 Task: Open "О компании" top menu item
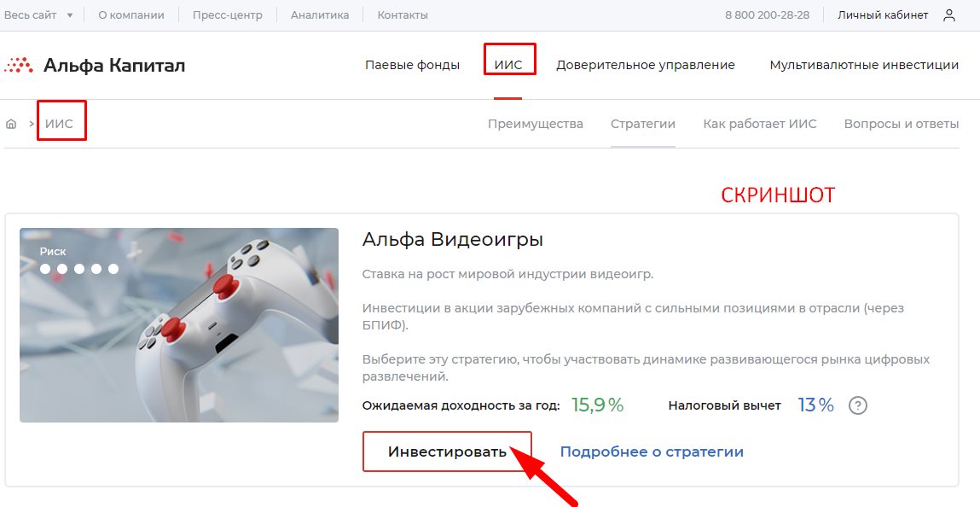(x=131, y=15)
